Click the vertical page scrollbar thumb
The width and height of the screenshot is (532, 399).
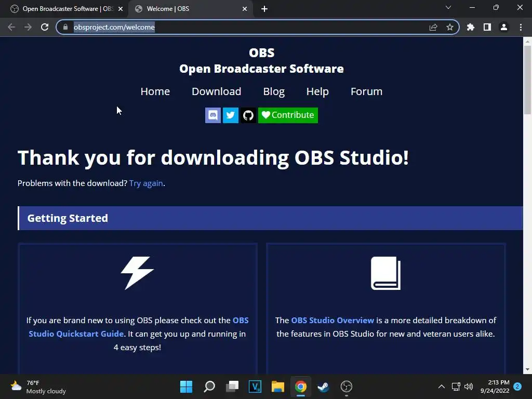point(527,80)
